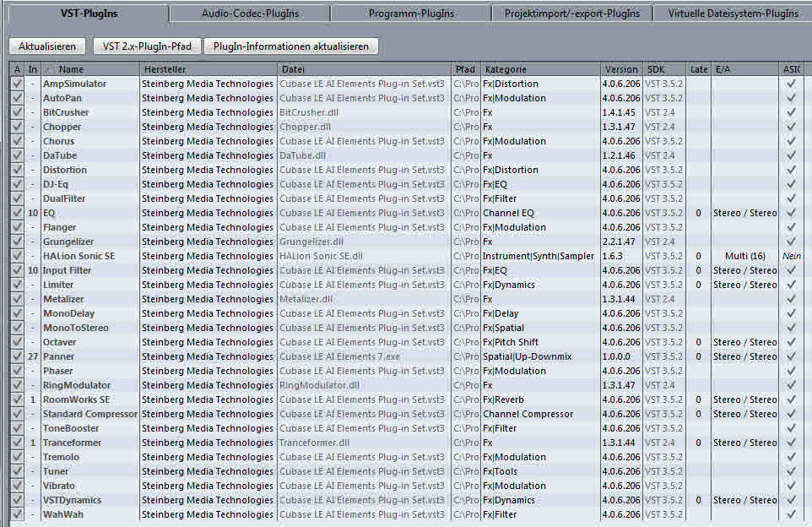The height and width of the screenshot is (527, 812).
Task: Select the Input Filter plug-in name
Action: (67, 270)
